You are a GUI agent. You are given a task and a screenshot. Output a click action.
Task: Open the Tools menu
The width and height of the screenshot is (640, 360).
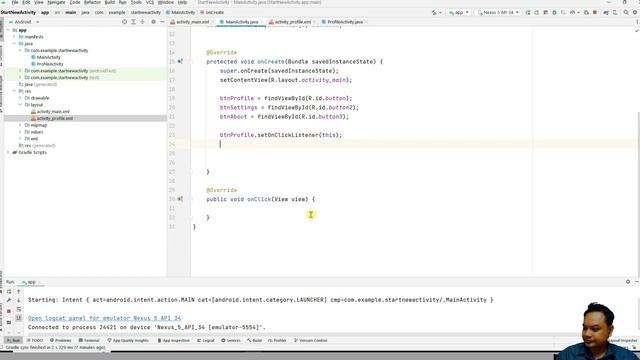coord(136,2)
